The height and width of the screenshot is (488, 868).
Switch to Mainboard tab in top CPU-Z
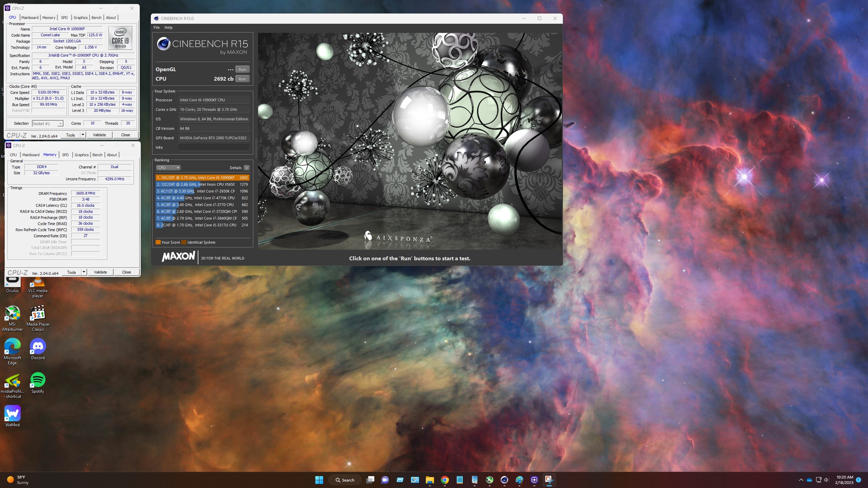pyautogui.click(x=30, y=18)
